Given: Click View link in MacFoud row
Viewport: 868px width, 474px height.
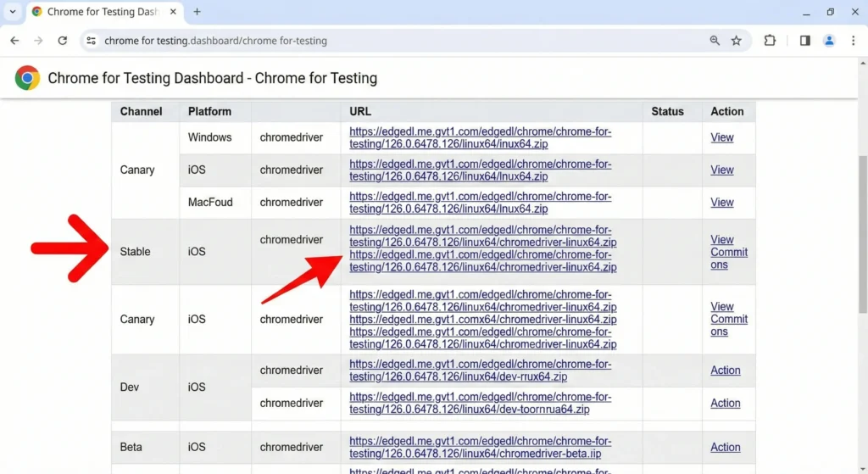Looking at the screenshot, I should pos(722,202).
